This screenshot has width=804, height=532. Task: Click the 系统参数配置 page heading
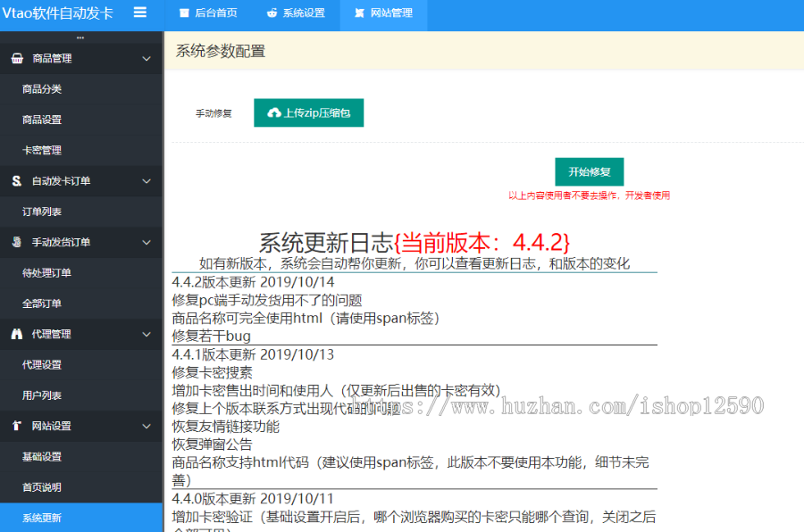tap(221, 51)
